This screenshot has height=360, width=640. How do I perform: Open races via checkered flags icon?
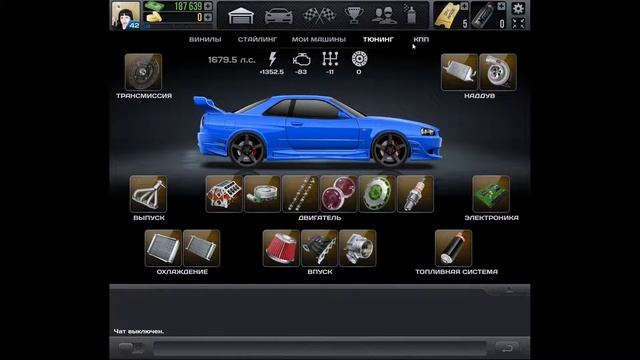click(x=319, y=16)
